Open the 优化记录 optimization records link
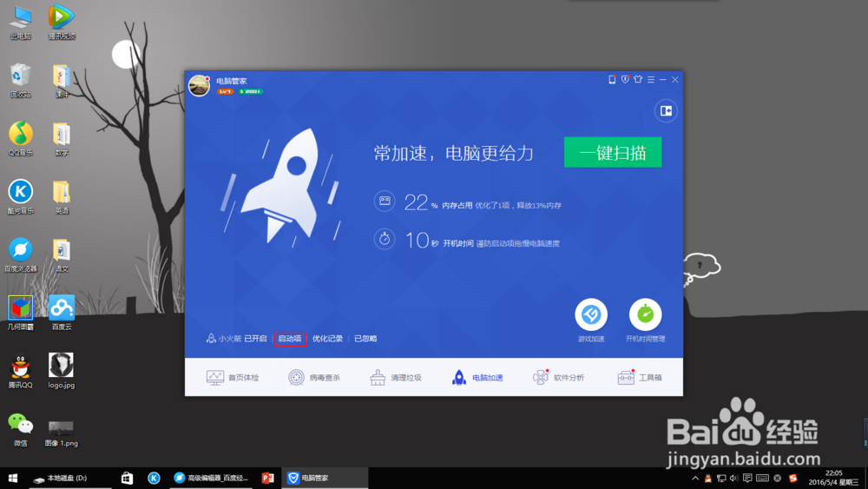 [328, 339]
